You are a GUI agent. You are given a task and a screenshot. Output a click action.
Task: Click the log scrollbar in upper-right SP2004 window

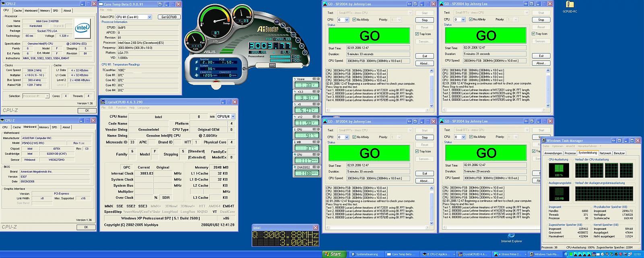pyautogui.click(x=548, y=88)
